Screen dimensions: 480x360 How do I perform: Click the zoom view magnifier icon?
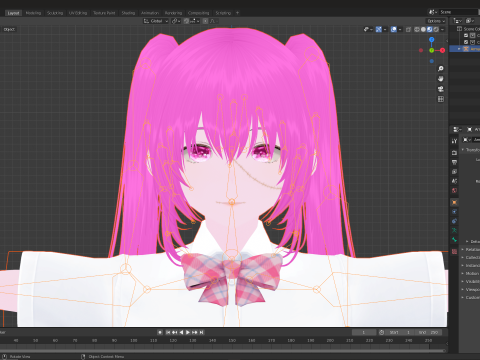[441, 69]
